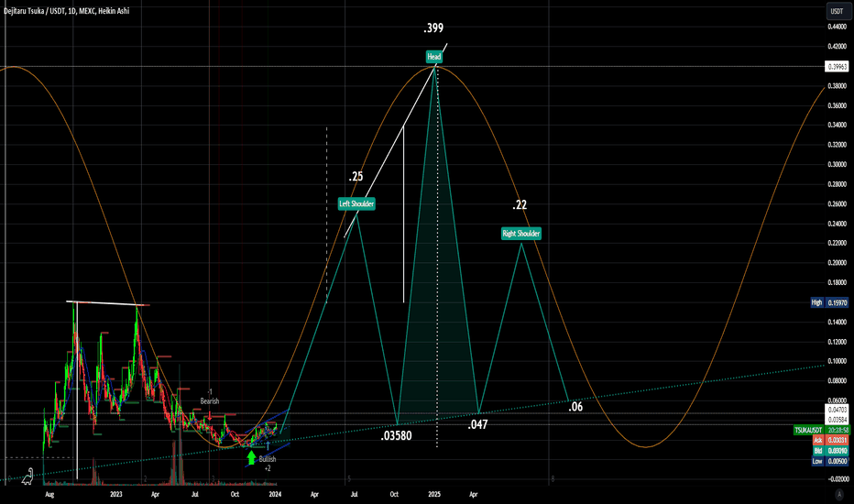This screenshot has height=504, width=854.
Task: Click the '.399' price annotation
Action: (x=433, y=27)
